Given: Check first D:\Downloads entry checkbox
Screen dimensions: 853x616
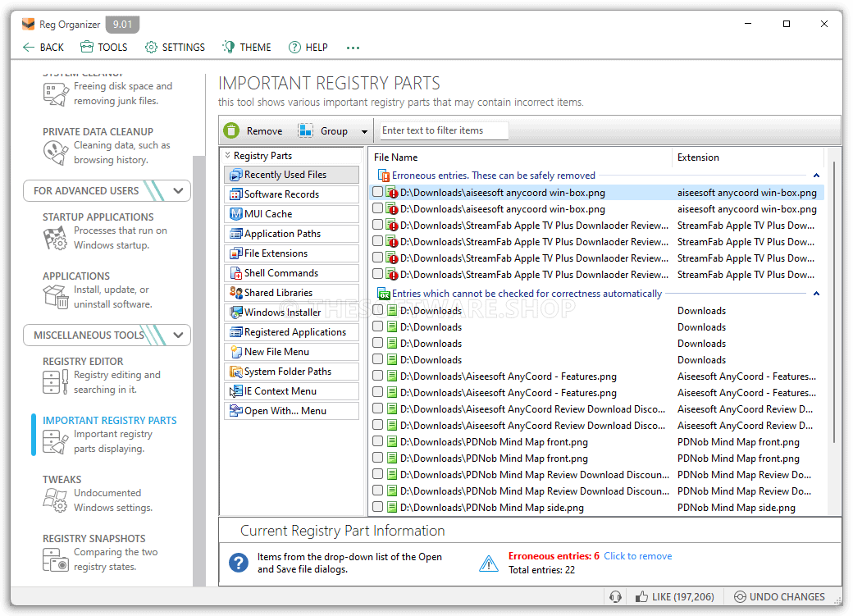Looking at the screenshot, I should 377,310.
